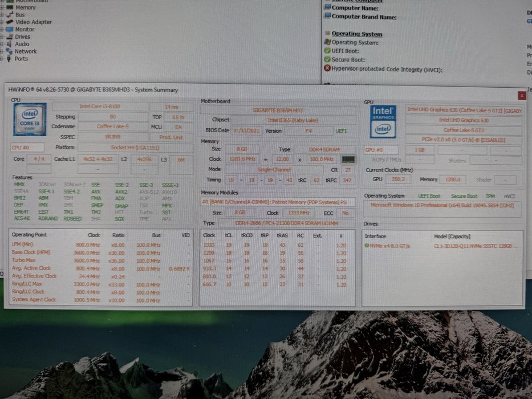Click the DDR4 SDRAM memory type field
Image resolution: width=532 pixels, height=399 pixels.
(x=324, y=149)
